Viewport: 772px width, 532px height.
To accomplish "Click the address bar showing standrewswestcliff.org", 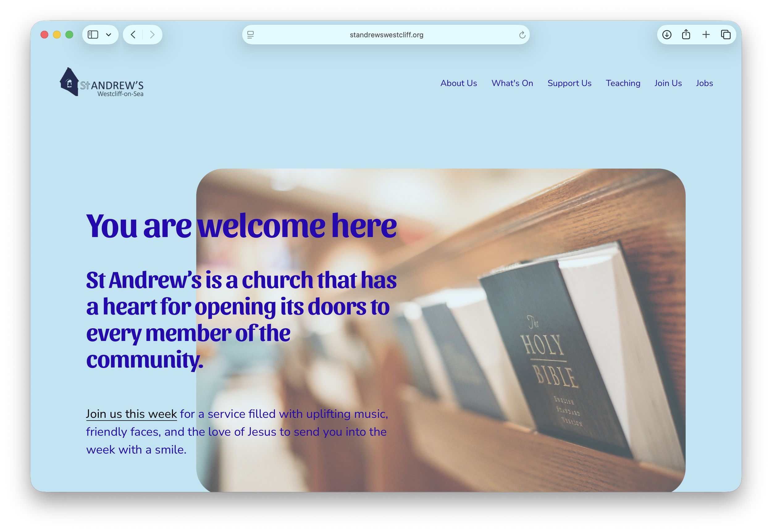I will [386, 35].
